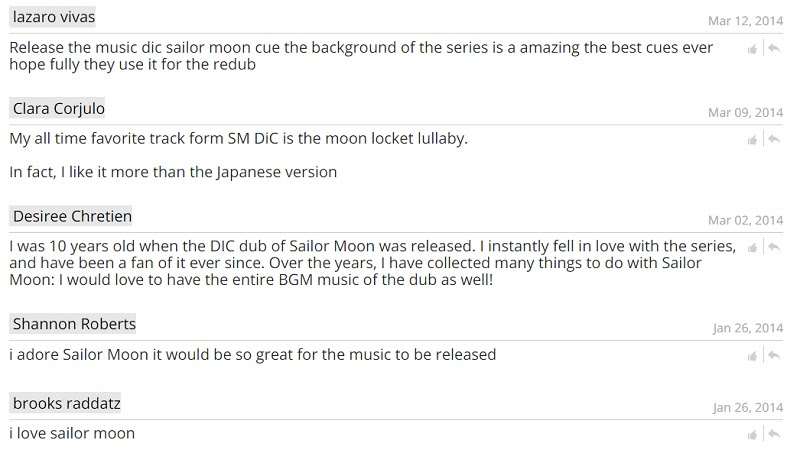
Task: Reply to lazaro vivas's comment
Action: click(x=774, y=48)
